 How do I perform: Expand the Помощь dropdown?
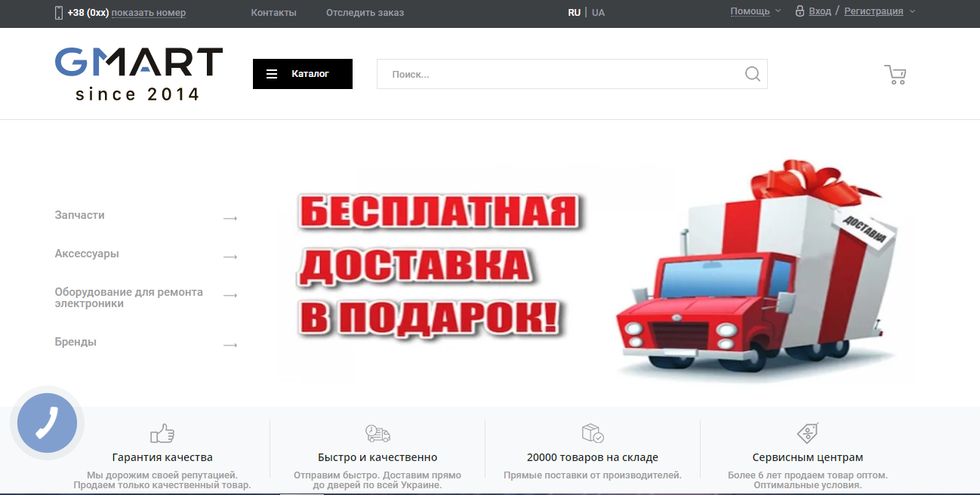click(756, 11)
